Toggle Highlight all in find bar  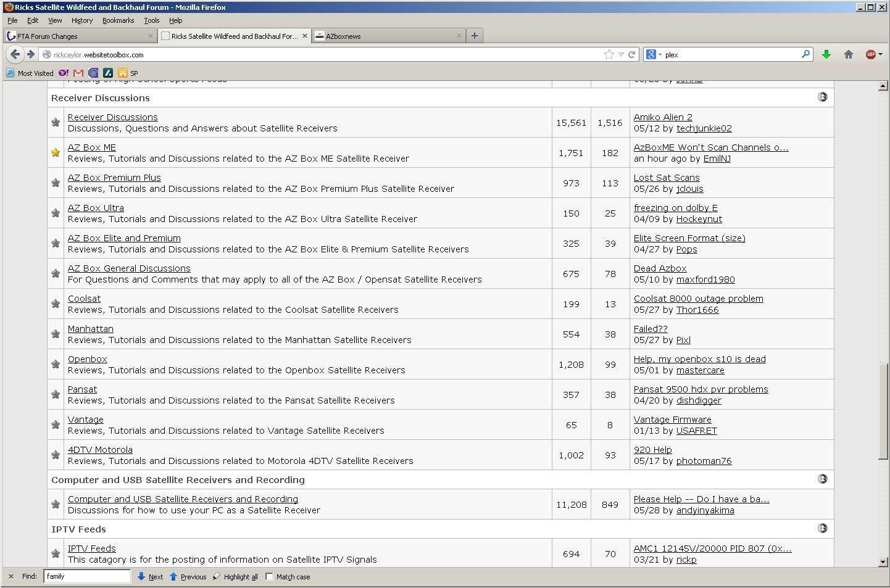click(x=235, y=576)
